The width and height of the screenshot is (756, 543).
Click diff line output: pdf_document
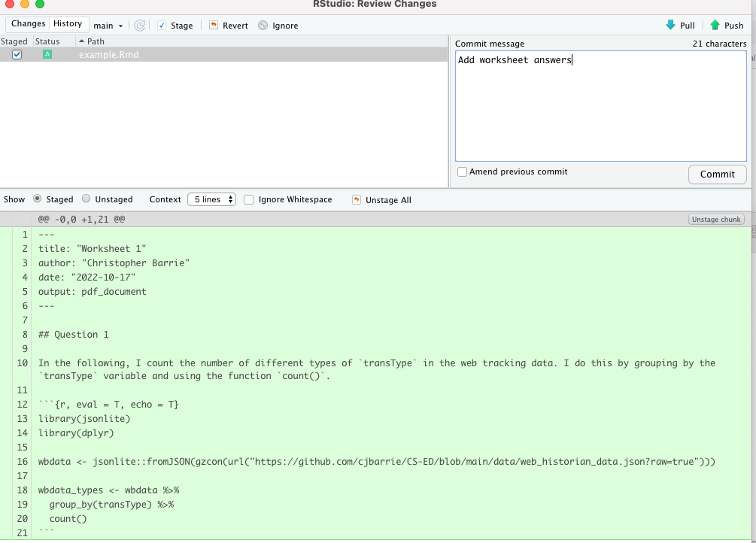[x=92, y=292]
